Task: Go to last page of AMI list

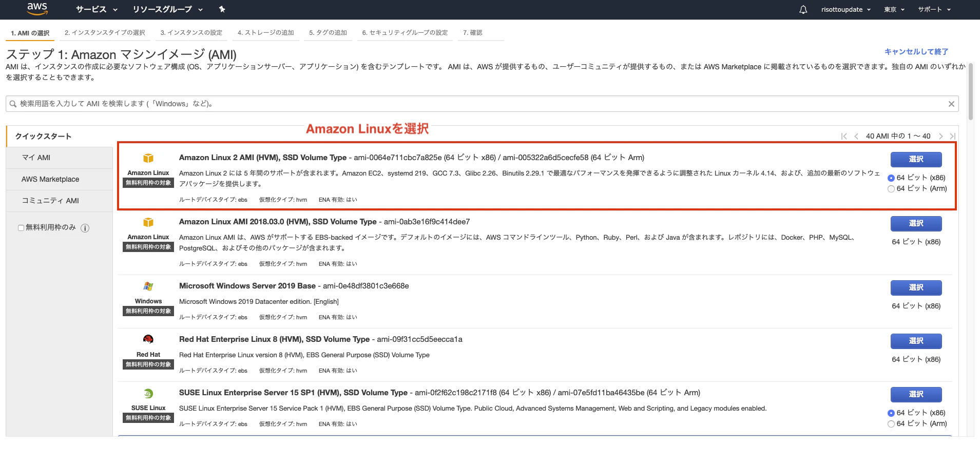Action: tap(953, 136)
